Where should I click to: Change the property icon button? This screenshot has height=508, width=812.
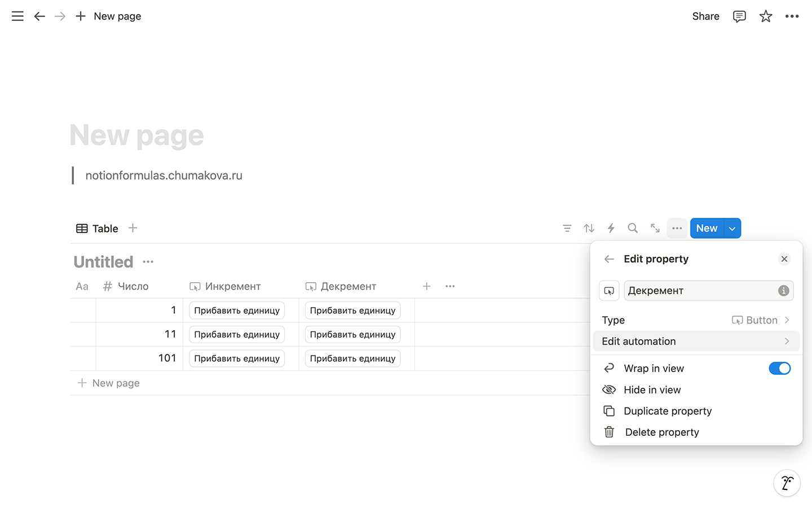(609, 291)
